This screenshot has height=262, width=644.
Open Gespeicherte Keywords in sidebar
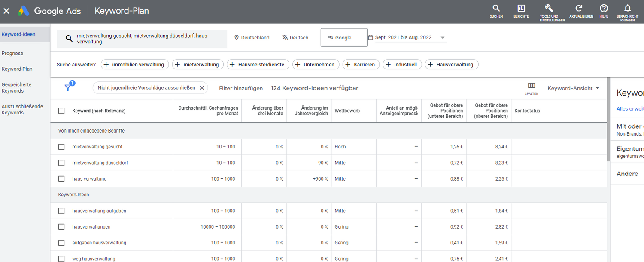click(x=16, y=87)
